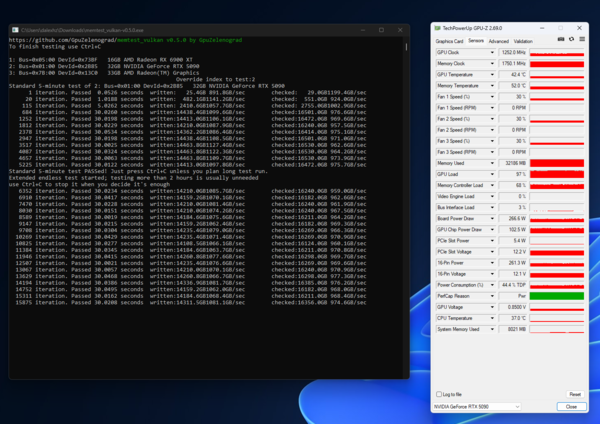Screen dimensions: 600x424
Task: Open the GPU-Z hamburger menu icon
Action: click(x=582, y=39)
